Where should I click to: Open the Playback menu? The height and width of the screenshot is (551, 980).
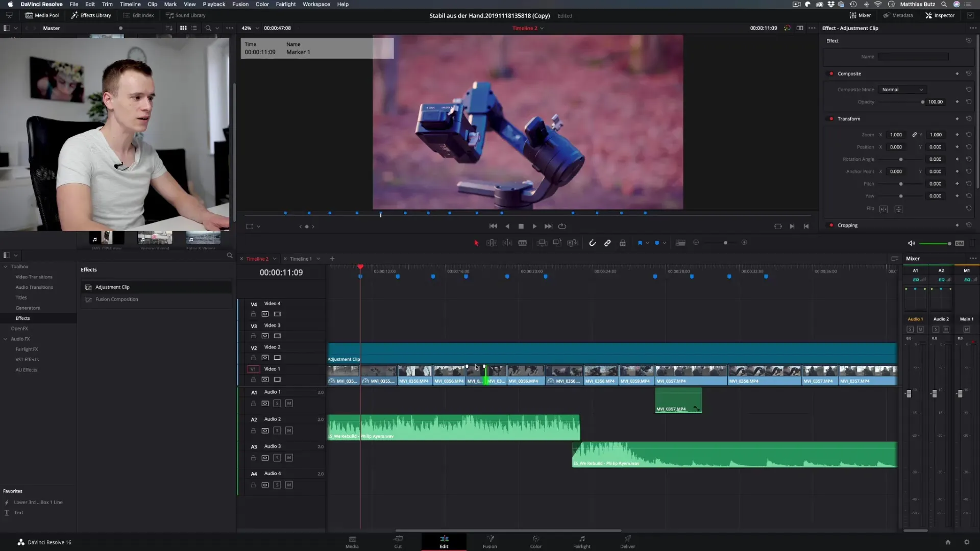pyautogui.click(x=214, y=4)
